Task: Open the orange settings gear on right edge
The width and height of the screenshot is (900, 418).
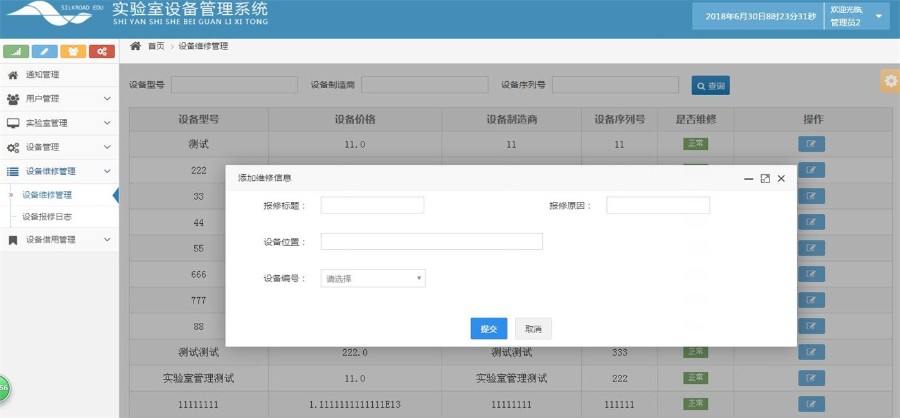Action: click(890, 81)
